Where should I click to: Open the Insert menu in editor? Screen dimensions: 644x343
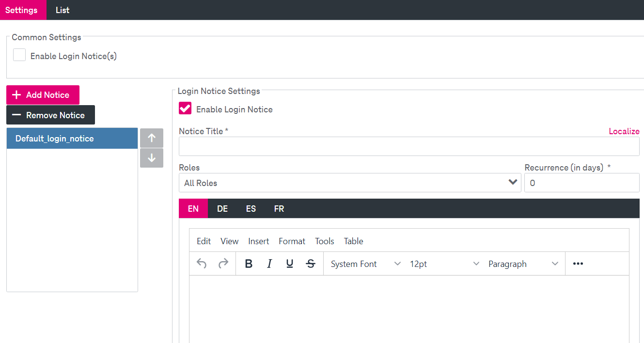pos(259,241)
